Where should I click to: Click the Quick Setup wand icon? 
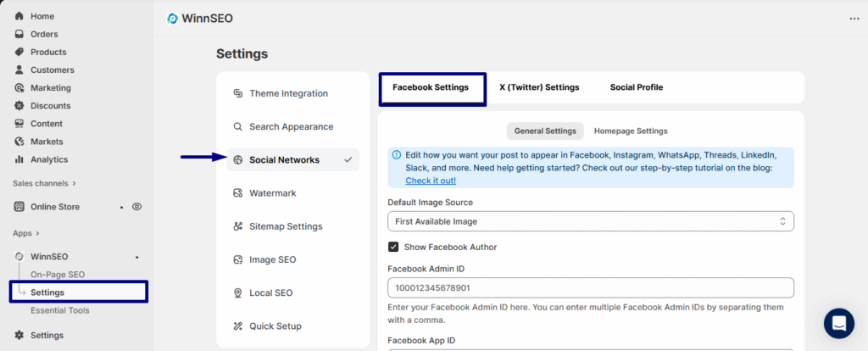237,326
